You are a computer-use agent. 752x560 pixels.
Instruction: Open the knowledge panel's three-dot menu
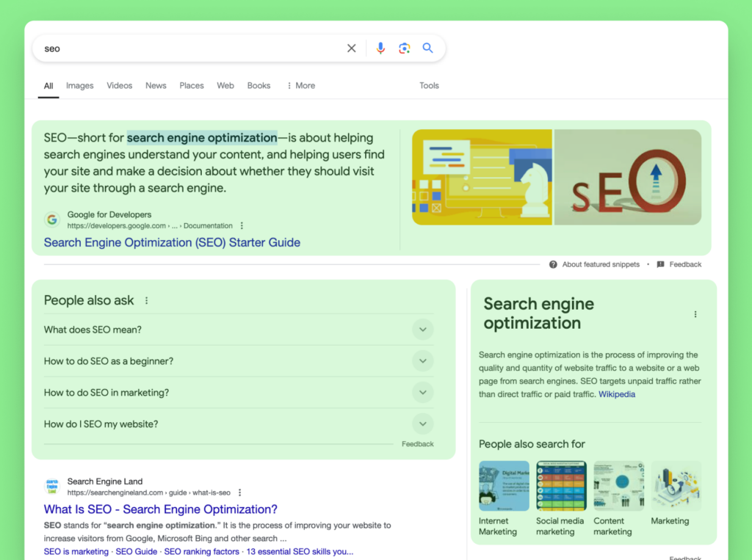pos(695,314)
